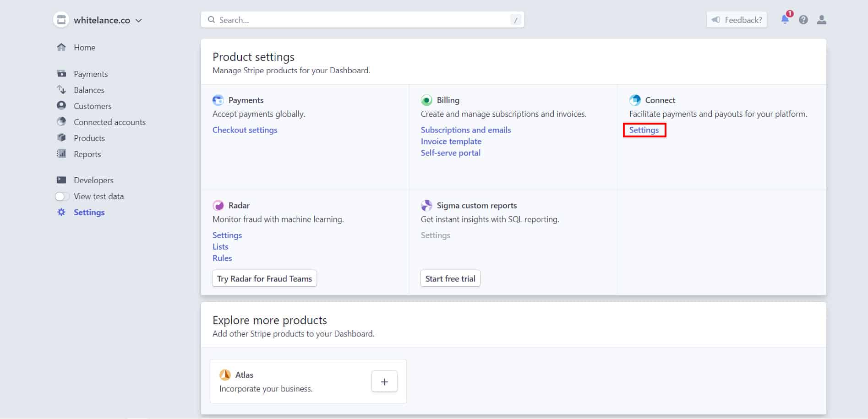This screenshot has width=868, height=419.
Task: Click the Sigma custom reports title
Action: pos(477,205)
